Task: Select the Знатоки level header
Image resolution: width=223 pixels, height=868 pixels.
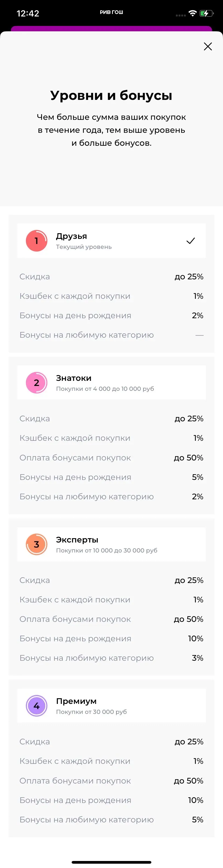Action: click(x=111, y=382)
